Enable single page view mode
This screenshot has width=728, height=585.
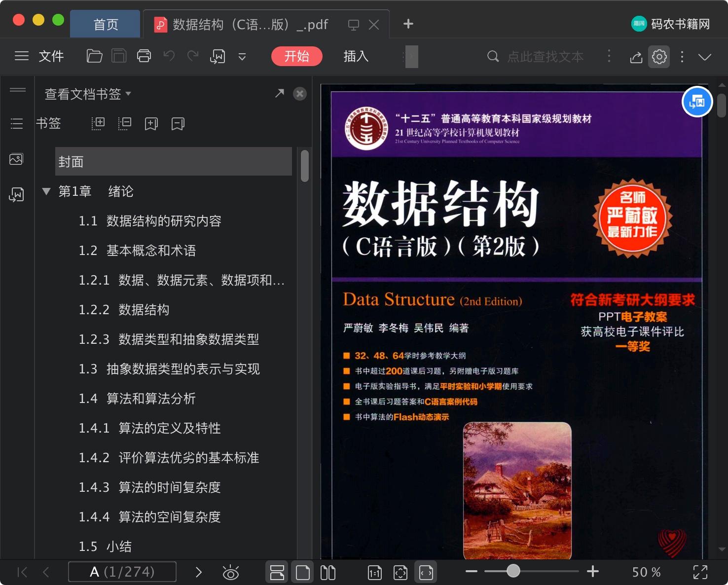pyautogui.click(x=303, y=572)
